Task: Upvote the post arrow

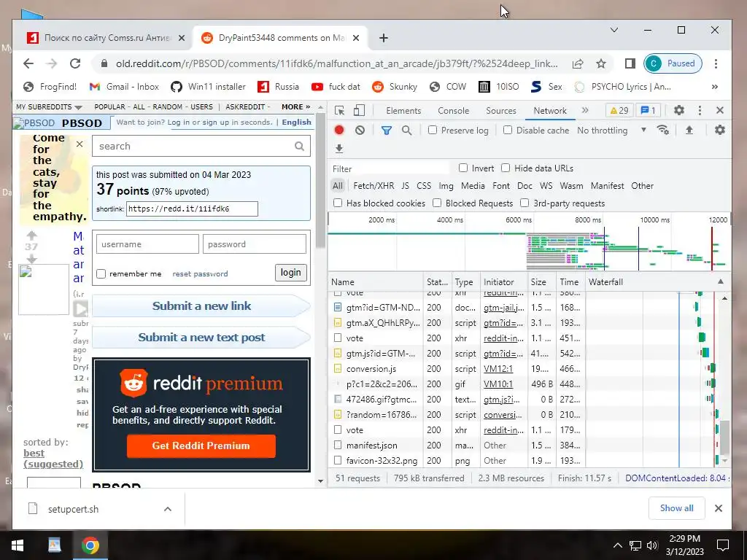Action: pos(31,236)
